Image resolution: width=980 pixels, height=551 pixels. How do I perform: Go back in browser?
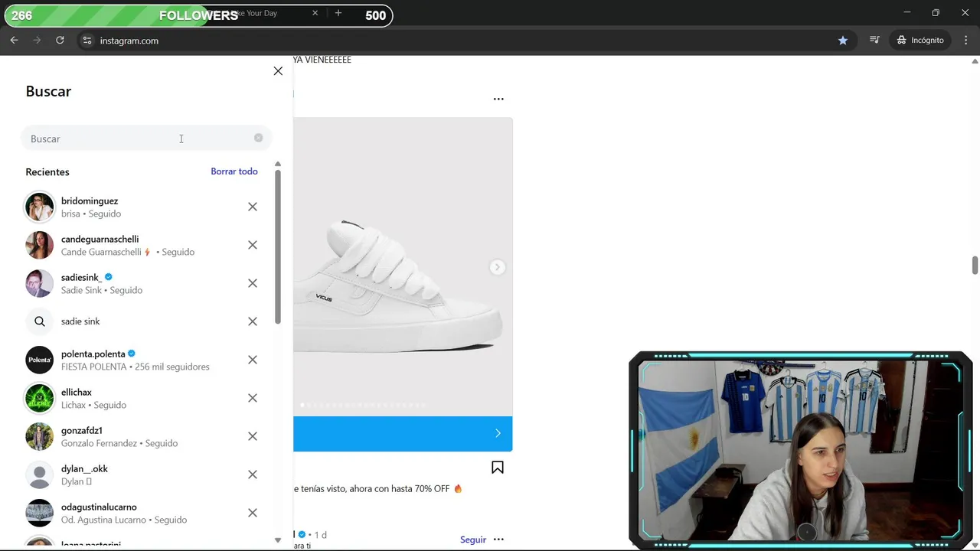pos(14,40)
